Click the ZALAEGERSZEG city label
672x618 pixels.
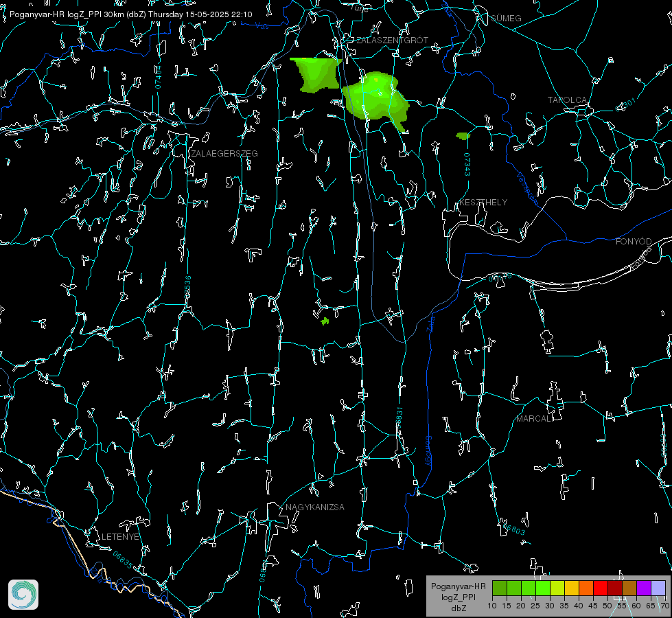[224, 154]
